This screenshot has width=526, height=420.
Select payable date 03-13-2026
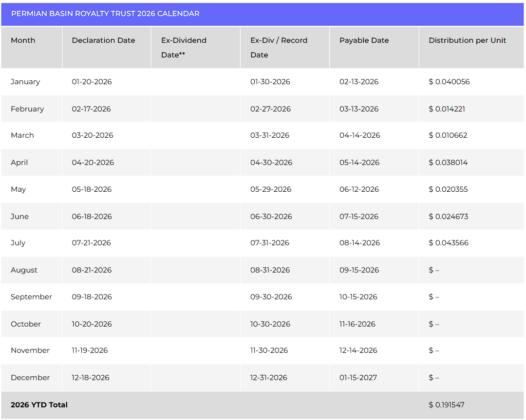point(359,109)
